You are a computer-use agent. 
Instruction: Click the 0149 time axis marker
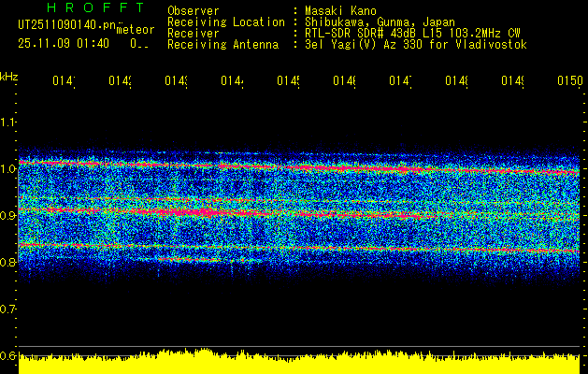tap(512, 80)
